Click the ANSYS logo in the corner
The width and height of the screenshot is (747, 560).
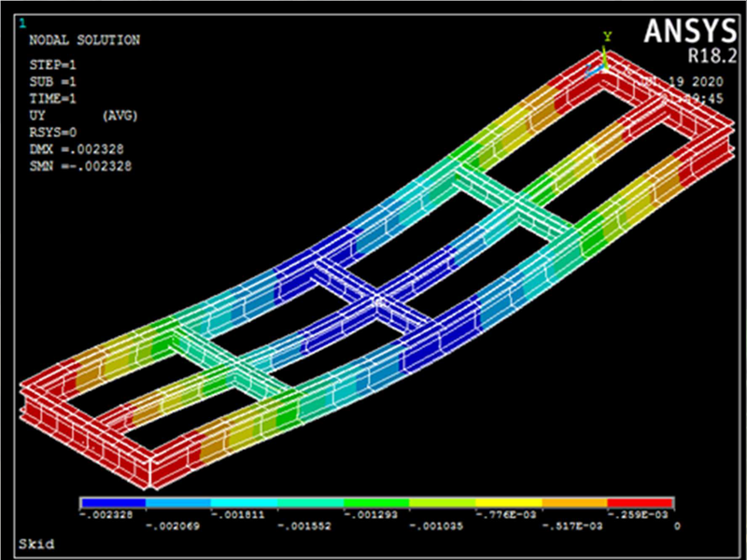coord(688,31)
